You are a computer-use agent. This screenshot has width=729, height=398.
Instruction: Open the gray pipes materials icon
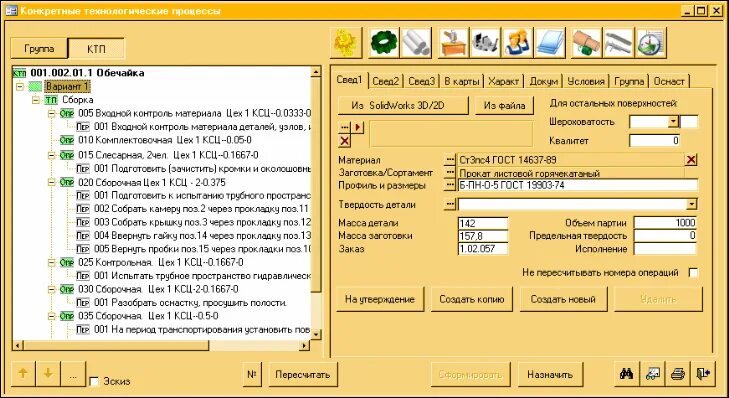(x=416, y=43)
